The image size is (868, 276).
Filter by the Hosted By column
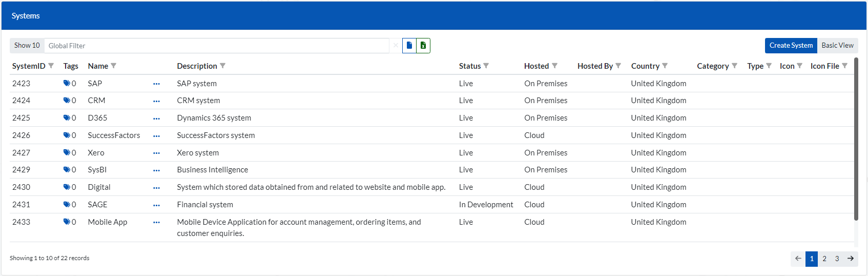pyautogui.click(x=618, y=66)
